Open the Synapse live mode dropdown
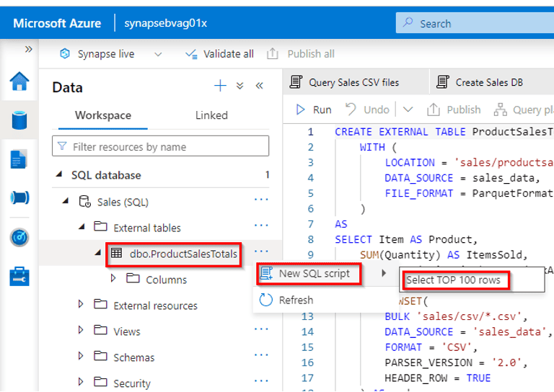 pyautogui.click(x=158, y=54)
